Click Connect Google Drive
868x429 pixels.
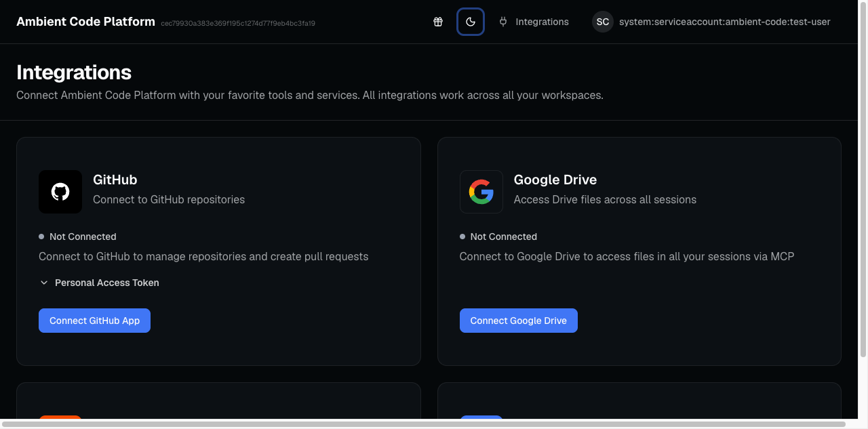point(518,320)
